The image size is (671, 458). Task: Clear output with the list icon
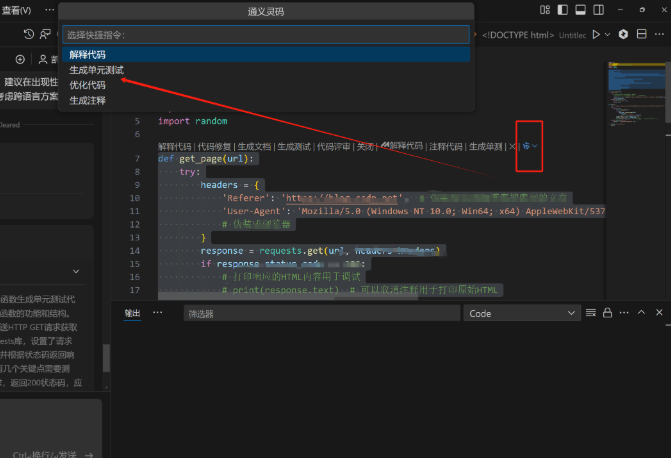coord(591,313)
